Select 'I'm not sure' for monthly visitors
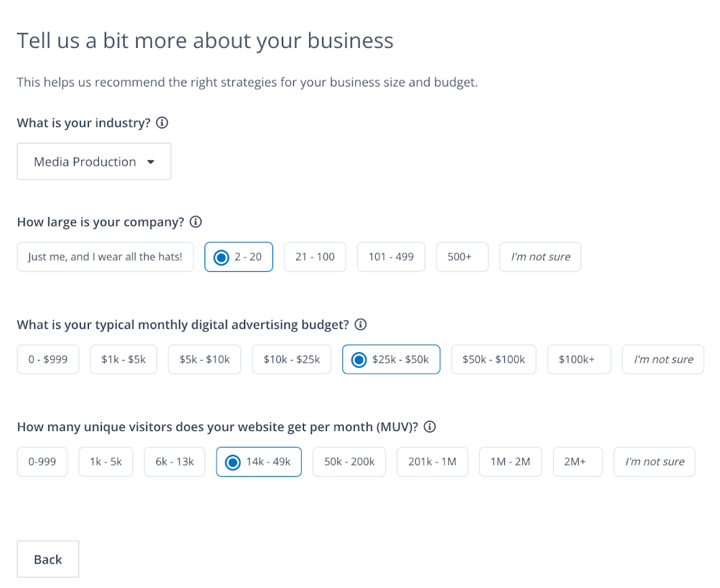720x588 pixels. pyautogui.click(x=654, y=462)
